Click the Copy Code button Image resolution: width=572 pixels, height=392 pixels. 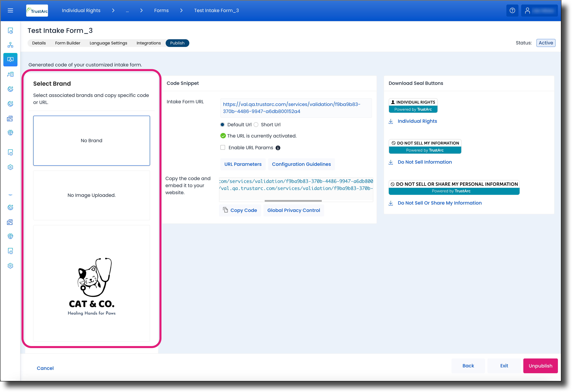pos(240,210)
